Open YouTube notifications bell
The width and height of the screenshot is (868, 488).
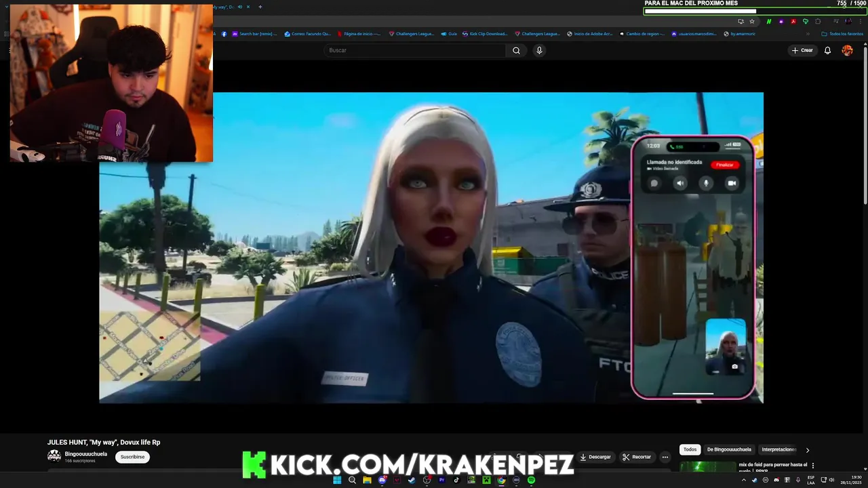[827, 50]
